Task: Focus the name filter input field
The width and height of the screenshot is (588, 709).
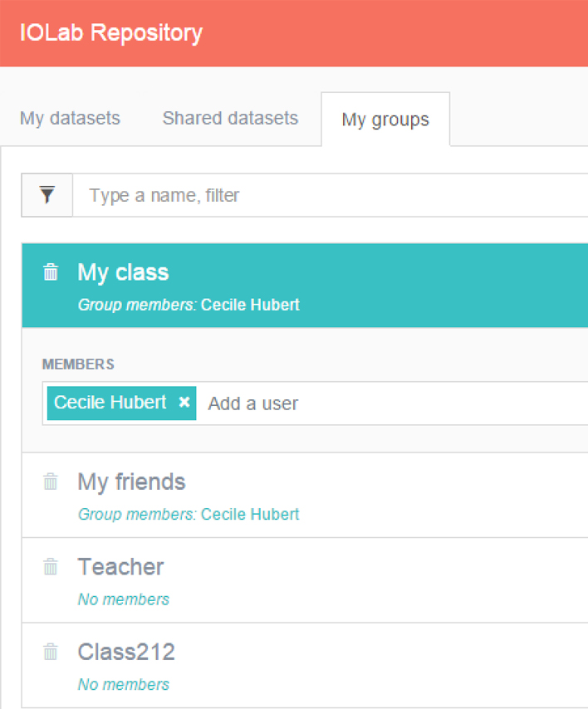Action: click(331, 195)
